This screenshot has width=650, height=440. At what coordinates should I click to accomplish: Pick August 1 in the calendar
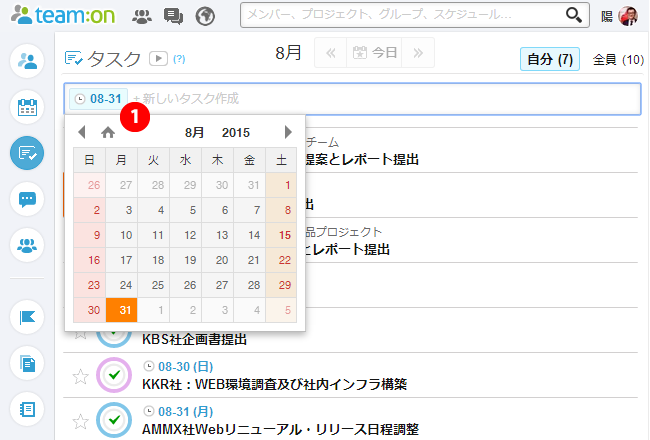(x=281, y=185)
